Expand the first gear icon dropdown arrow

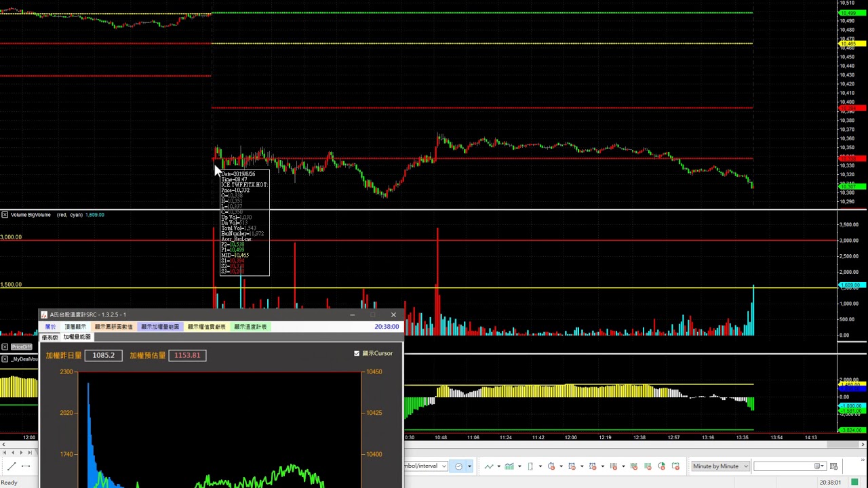561,466
